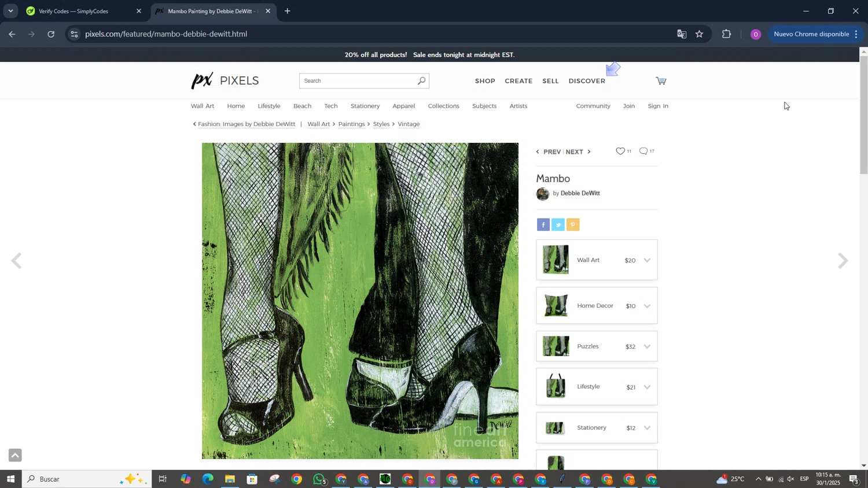
Task: Open Windows Start menu
Action: (x=10, y=479)
